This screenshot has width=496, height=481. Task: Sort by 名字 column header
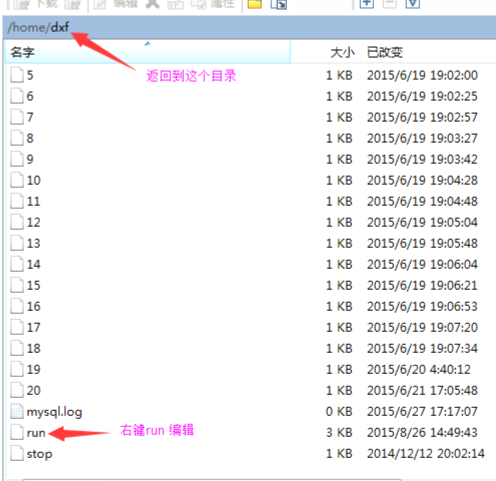click(x=147, y=52)
